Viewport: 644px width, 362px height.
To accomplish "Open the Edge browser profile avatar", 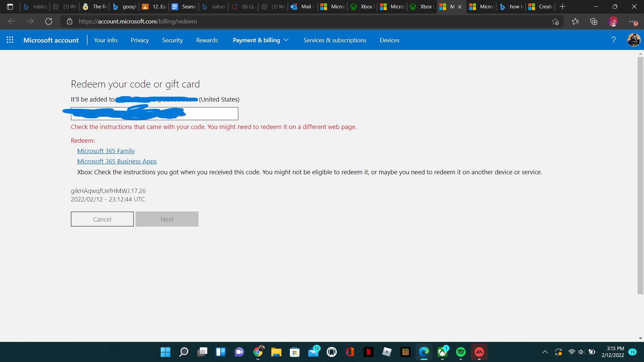I will pyautogui.click(x=613, y=21).
